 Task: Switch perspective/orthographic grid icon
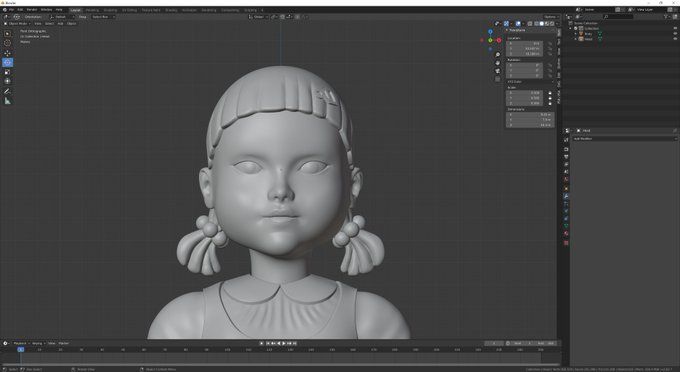tap(497, 79)
